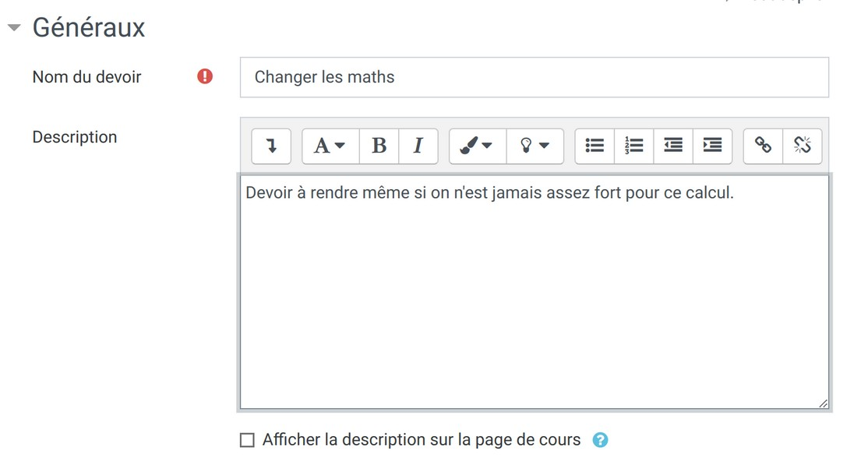Click the red required-field icon
Image resolution: width=868 pixels, height=472 pixels.
click(205, 76)
